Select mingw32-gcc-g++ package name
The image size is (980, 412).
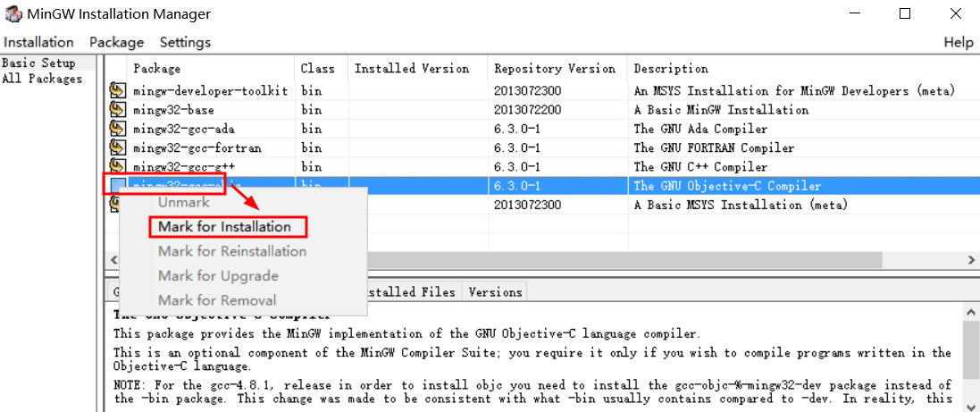[x=184, y=167]
